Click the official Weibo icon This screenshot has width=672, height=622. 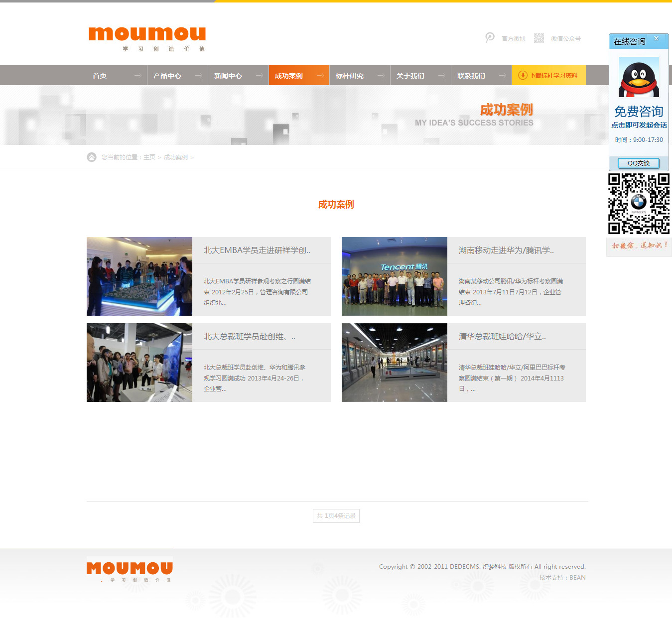tap(490, 38)
